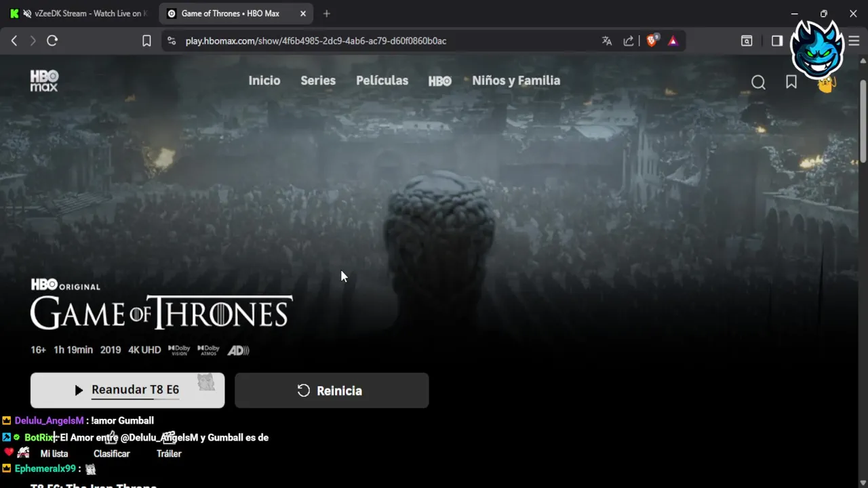Click the 1h 19min duration text
The height and width of the screenshot is (488, 868).
[x=73, y=350]
